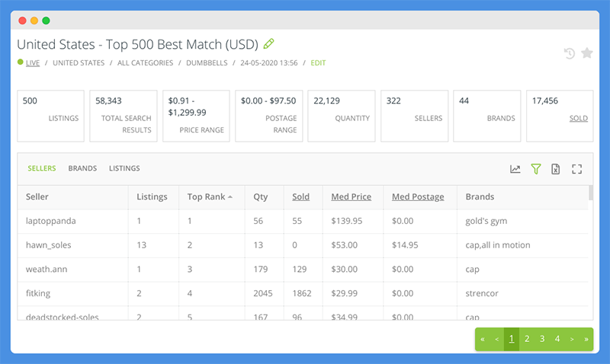This screenshot has height=364, width=610.
Task: Click the DUMBBELLS breadcrumb
Action: point(207,63)
